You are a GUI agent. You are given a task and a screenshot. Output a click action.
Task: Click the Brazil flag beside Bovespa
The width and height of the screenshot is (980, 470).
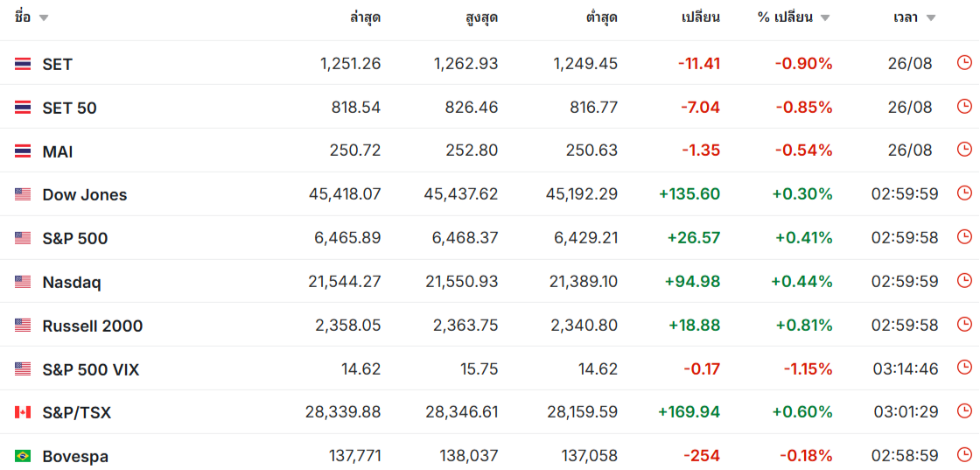click(x=23, y=456)
